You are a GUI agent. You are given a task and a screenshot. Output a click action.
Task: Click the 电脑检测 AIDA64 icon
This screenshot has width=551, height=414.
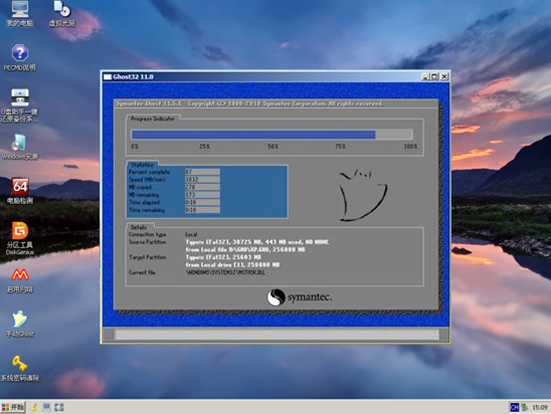[x=20, y=191]
